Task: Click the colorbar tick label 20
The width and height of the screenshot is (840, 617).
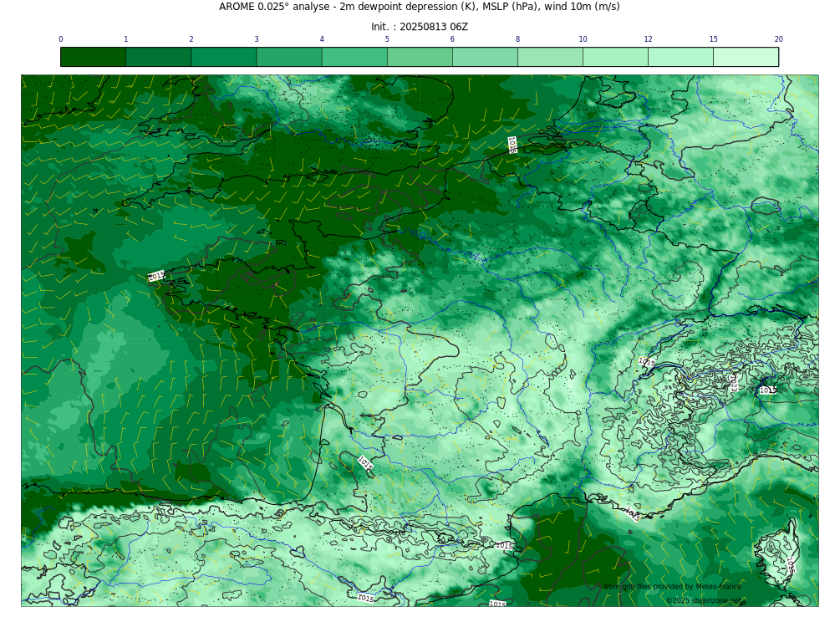Action: point(778,39)
